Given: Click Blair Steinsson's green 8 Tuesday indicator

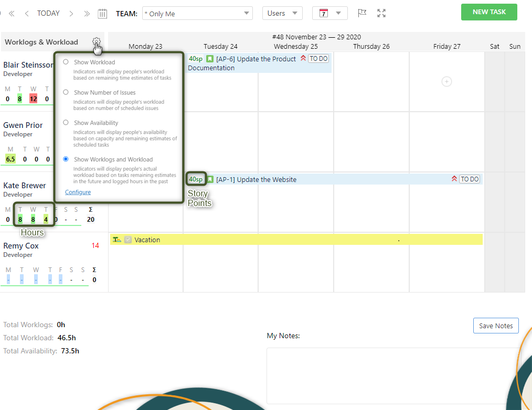Looking at the screenshot, I should point(20,99).
